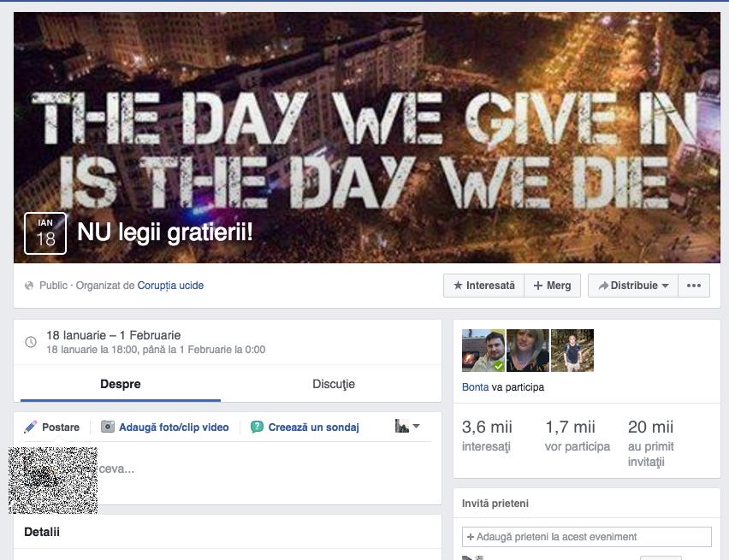Click the star icon on Interesată
The width and height of the screenshot is (729, 560).
coord(458,286)
